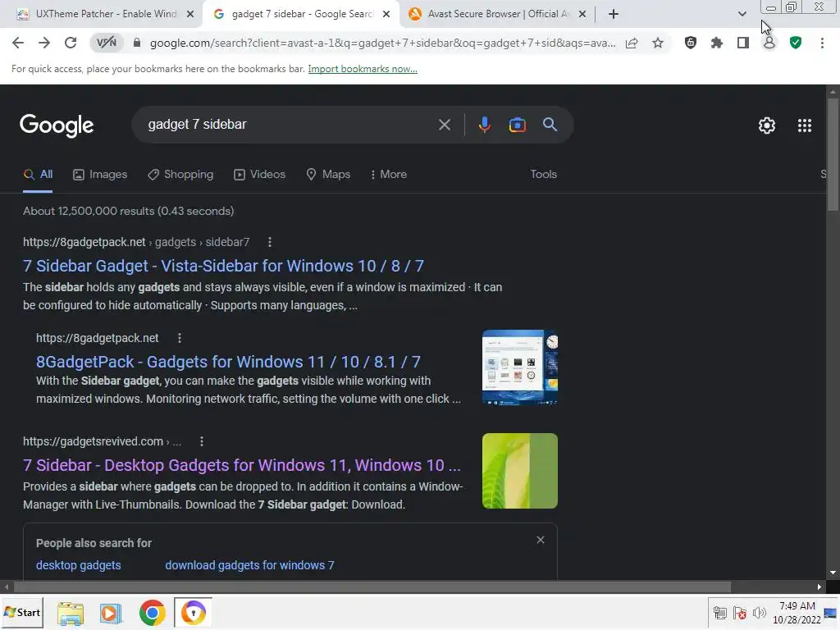Switch to Videos results
The height and width of the screenshot is (630, 840).
260,175
